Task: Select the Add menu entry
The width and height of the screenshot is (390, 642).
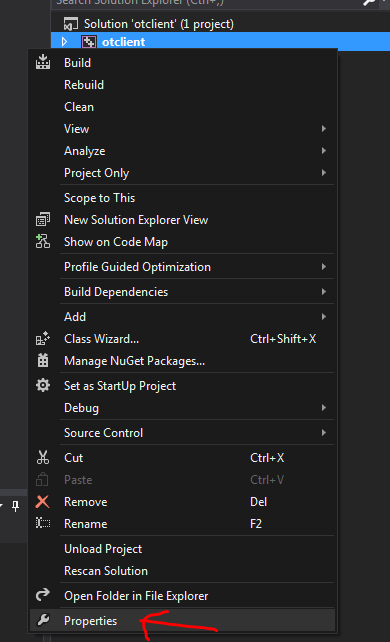Action: click(x=183, y=317)
